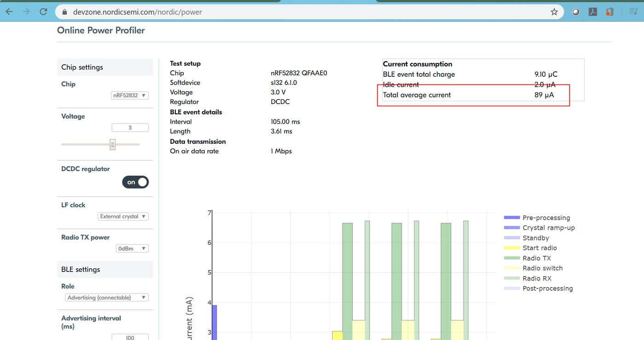This screenshot has width=644, height=340.
Task: Toggle the Radio RX legend item
Action: coord(536,278)
